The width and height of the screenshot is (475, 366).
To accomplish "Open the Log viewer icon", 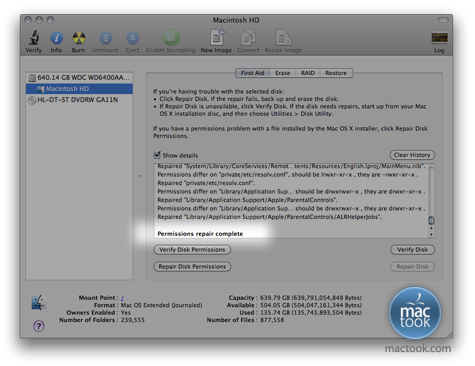I will (x=439, y=37).
